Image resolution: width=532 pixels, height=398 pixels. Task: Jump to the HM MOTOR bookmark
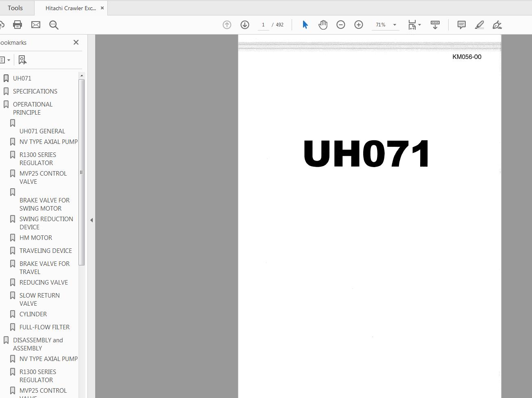(x=36, y=237)
